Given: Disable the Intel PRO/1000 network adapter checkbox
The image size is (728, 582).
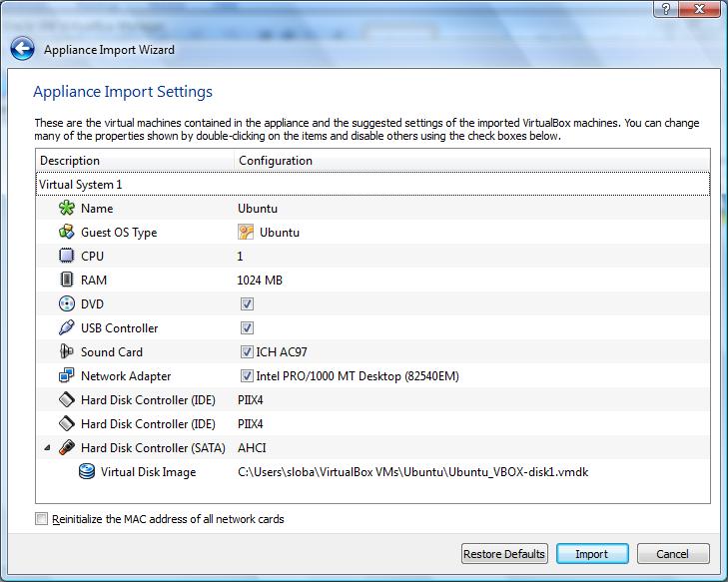Looking at the screenshot, I should click(247, 376).
